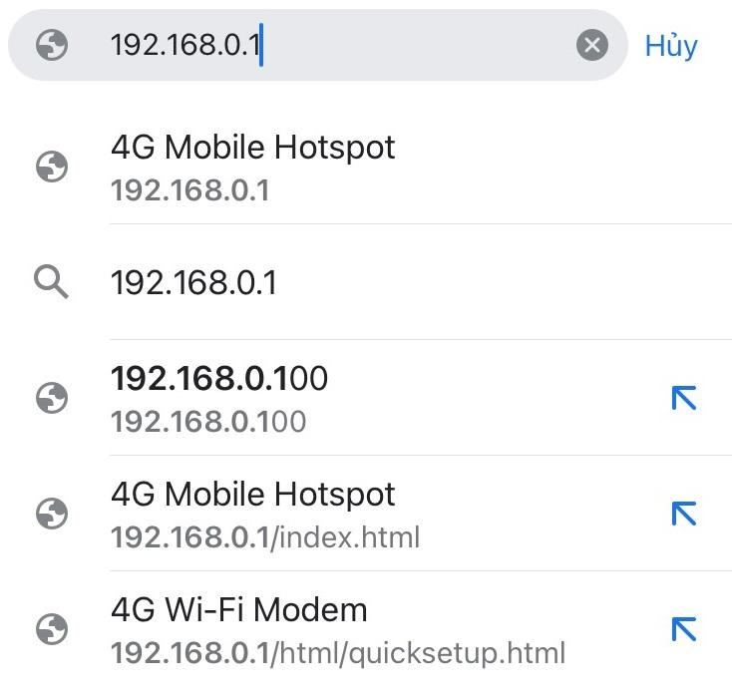Click the globe icon beside 192.168.0.100

pyautogui.click(x=52, y=398)
